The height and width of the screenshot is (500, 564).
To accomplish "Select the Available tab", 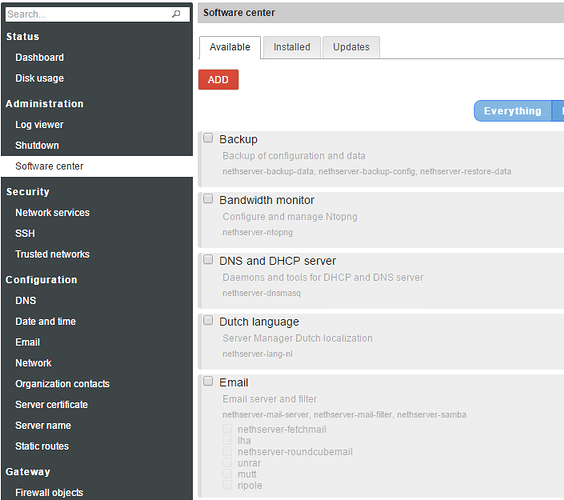I will coord(230,47).
